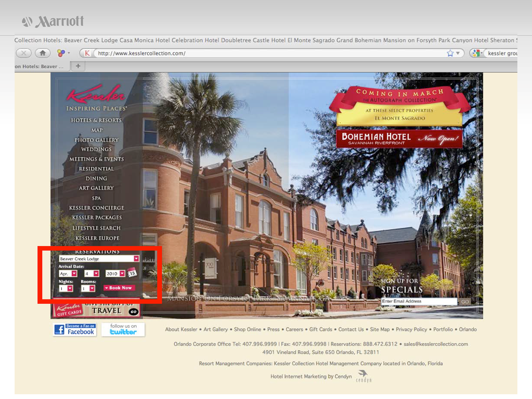Open the Privacy Policy footer link
This screenshot has height=399, width=532.
click(x=411, y=329)
